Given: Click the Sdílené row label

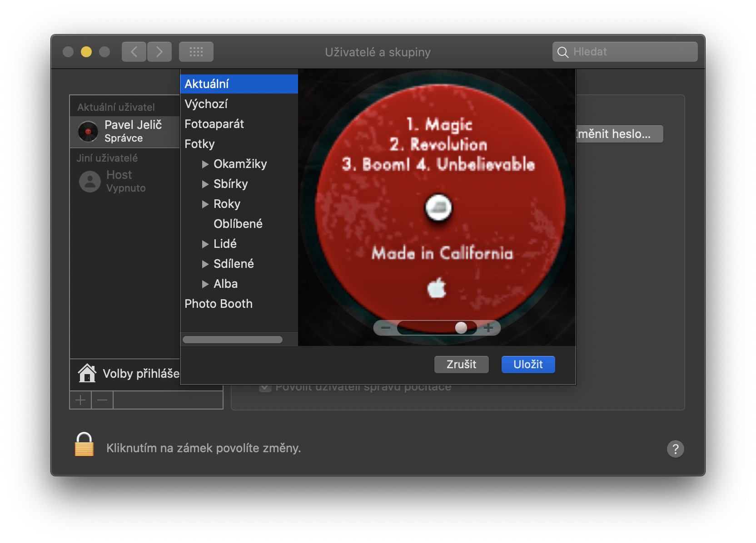Looking at the screenshot, I should point(234,264).
